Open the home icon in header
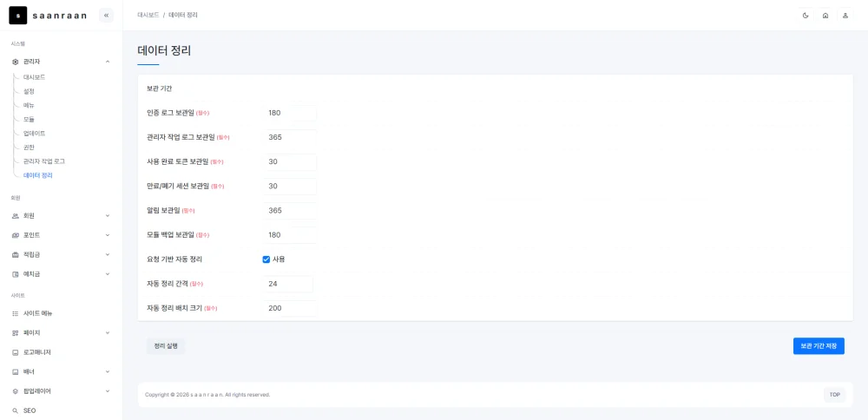The height and width of the screenshot is (420, 868). point(825,16)
